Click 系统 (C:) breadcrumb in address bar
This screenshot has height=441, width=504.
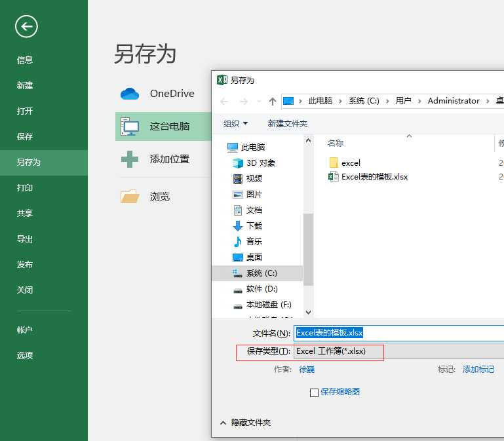[x=364, y=101]
